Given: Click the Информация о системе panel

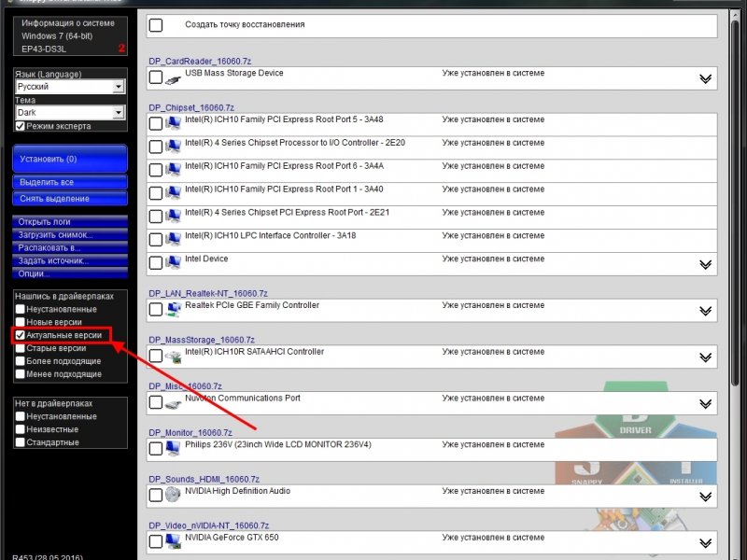Looking at the screenshot, I should (71, 36).
